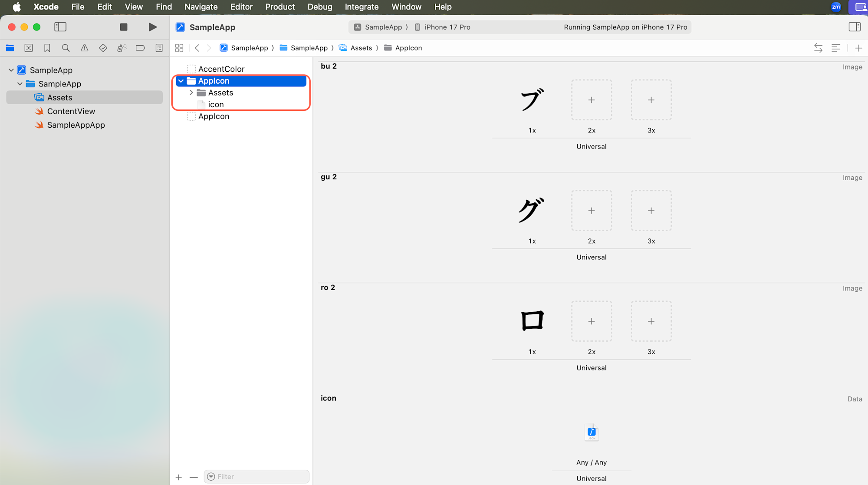
Task: Open the Report navigator list icon
Action: pos(159,48)
